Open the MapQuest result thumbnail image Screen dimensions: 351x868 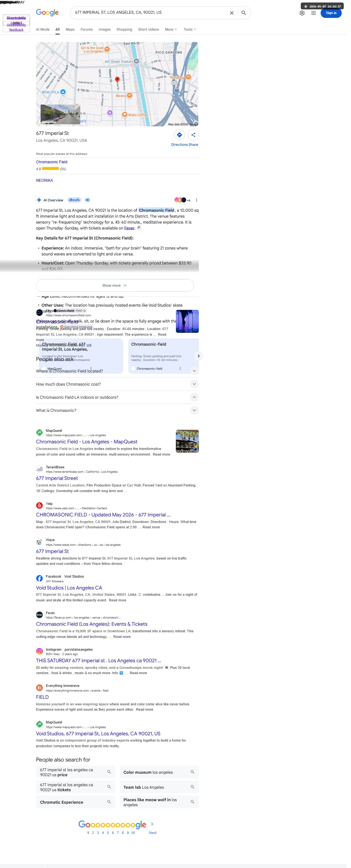point(187,441)
